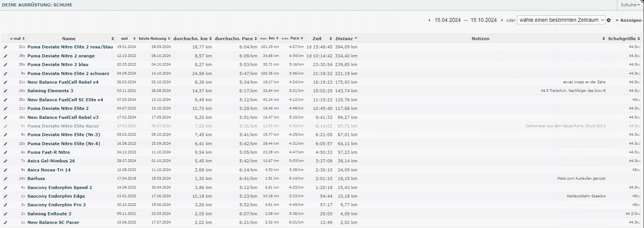Open the Saucony Endorphin Speed 2 shoe
The image size is (644, 228).
[x=59, y=187]
